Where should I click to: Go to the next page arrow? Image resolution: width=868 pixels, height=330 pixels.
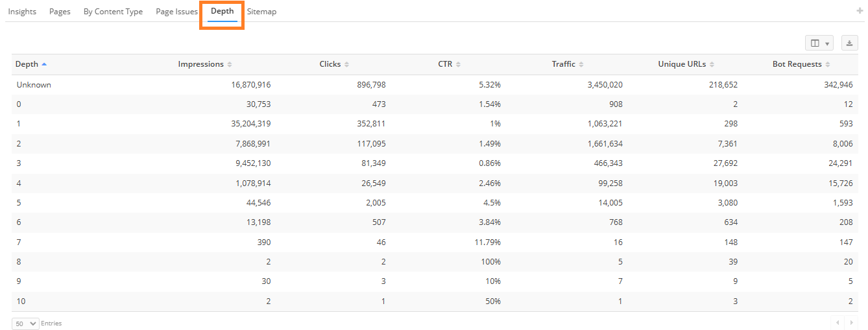(852, 322)
